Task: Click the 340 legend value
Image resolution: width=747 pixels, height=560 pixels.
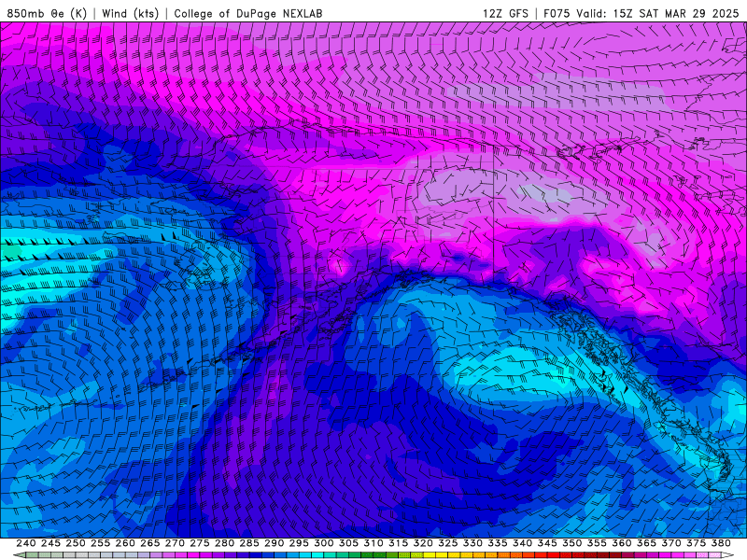Action: 522,543
